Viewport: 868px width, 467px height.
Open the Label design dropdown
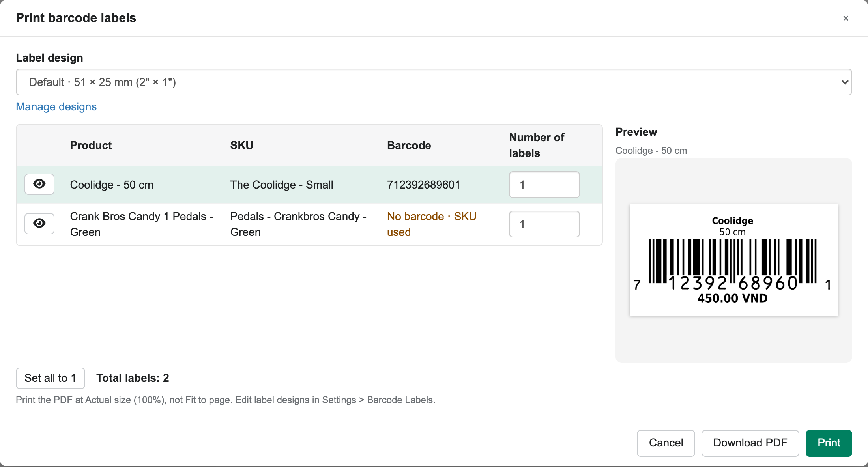[x=434, y=82]
